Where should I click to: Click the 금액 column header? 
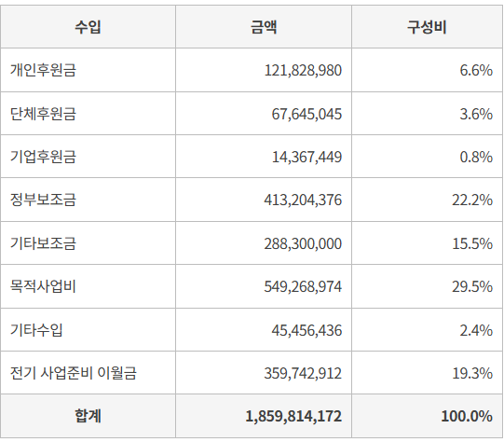click(264, 27)
